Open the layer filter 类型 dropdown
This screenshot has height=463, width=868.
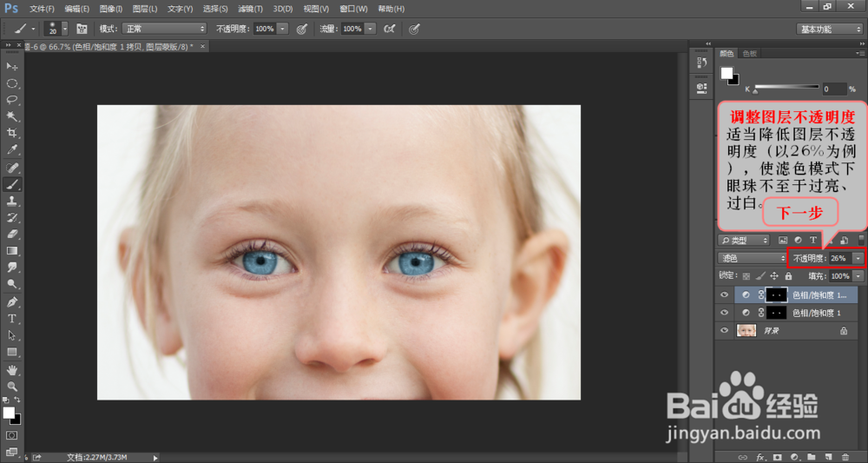(744, 241)
